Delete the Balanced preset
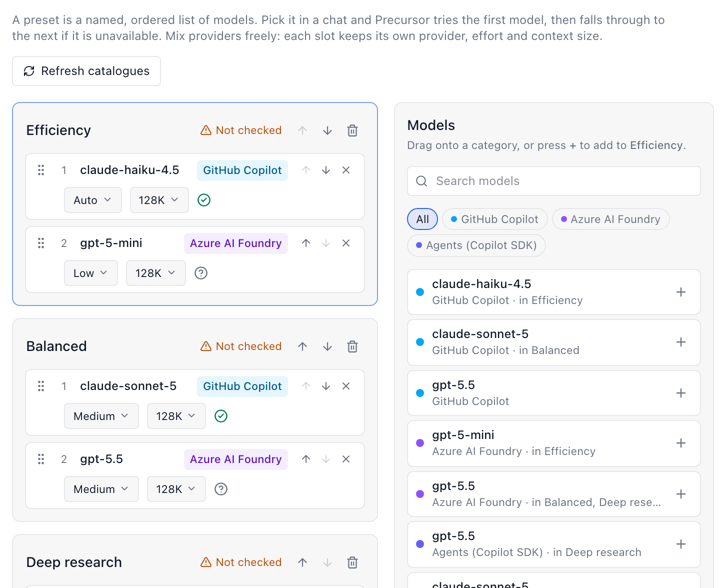 click(x=352, y=346)
